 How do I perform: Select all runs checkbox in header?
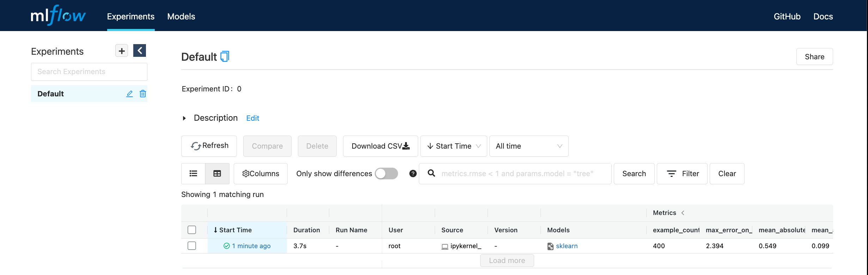pos(192,230)
